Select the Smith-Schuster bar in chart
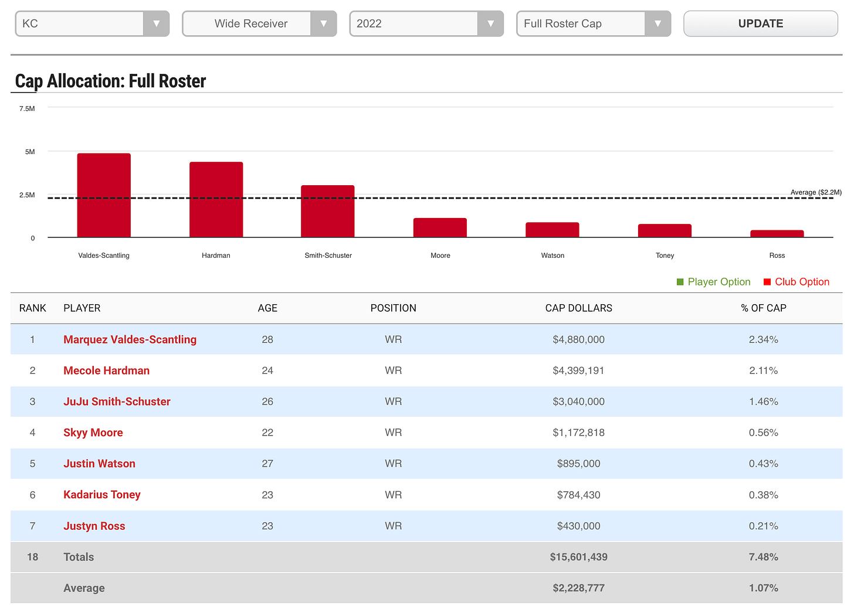Screen dimensions: 854x616 click(328, 211)
